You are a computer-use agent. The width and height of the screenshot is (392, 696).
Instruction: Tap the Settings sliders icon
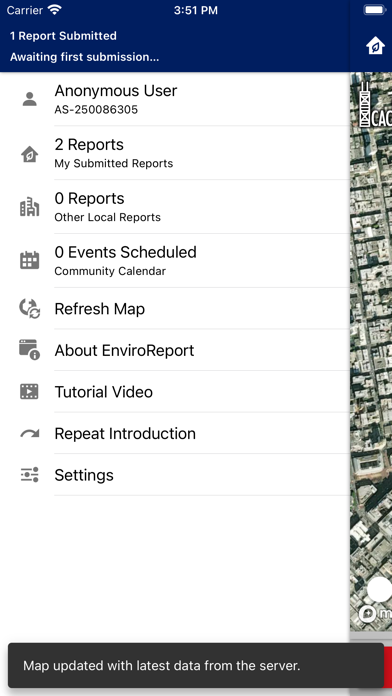tap(30, 475)
